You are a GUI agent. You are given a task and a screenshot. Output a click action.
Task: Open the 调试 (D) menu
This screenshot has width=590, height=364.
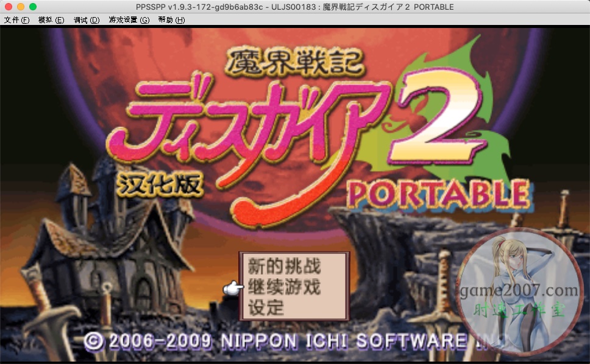click(x=87, y=20)
